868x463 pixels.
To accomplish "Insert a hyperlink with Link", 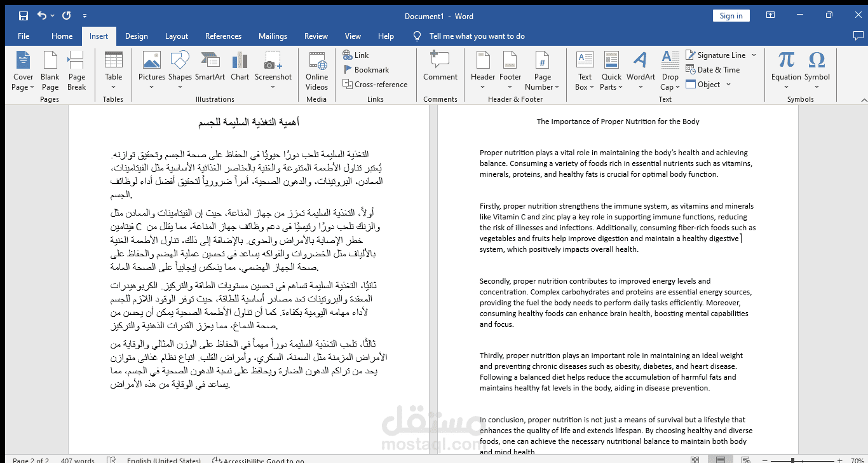I will click(x=356, y=55).
